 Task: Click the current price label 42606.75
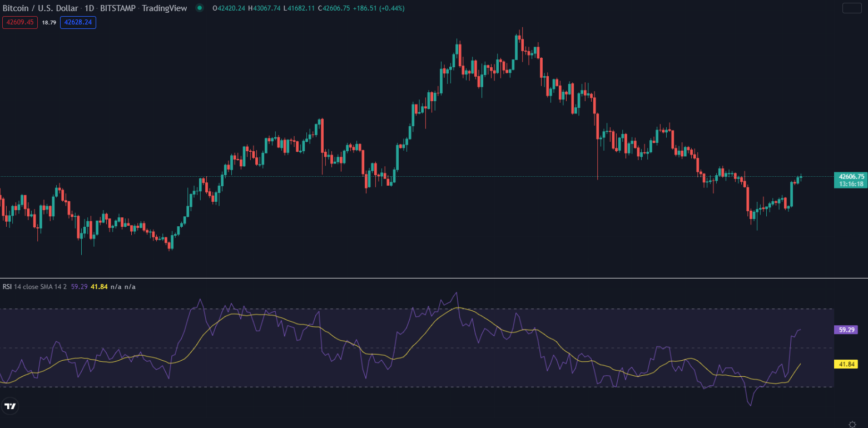(851, 176)
